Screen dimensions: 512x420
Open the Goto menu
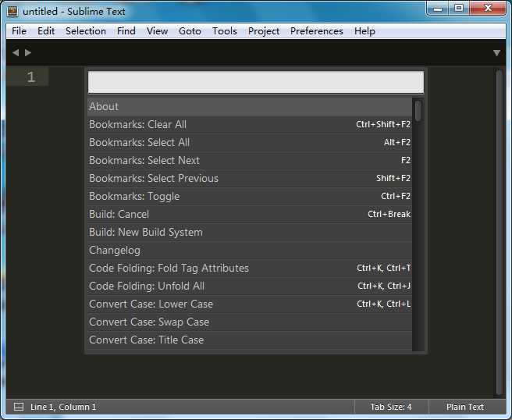click(190, 31)
